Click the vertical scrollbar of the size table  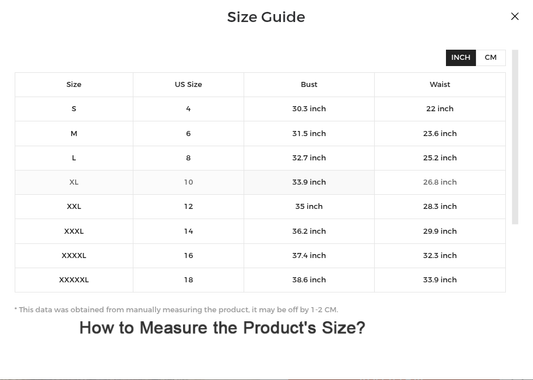point(515,137)
